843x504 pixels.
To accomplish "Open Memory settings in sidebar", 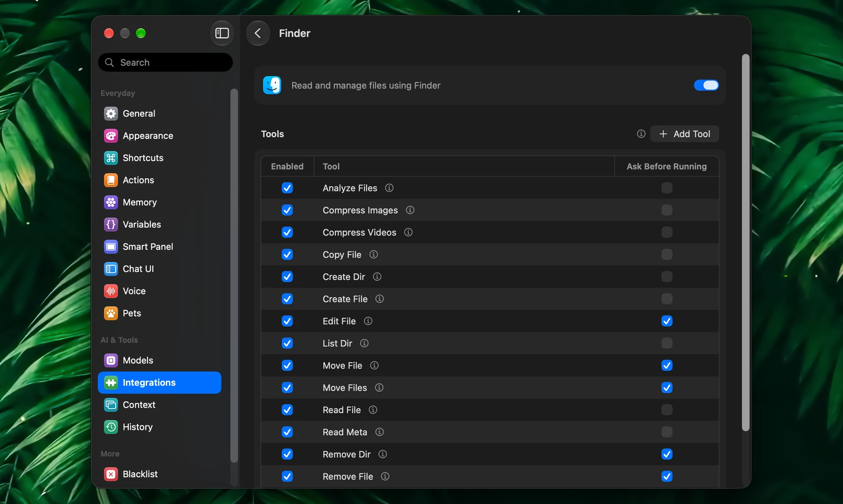I will pyautogui.click(x=159, y=202).
